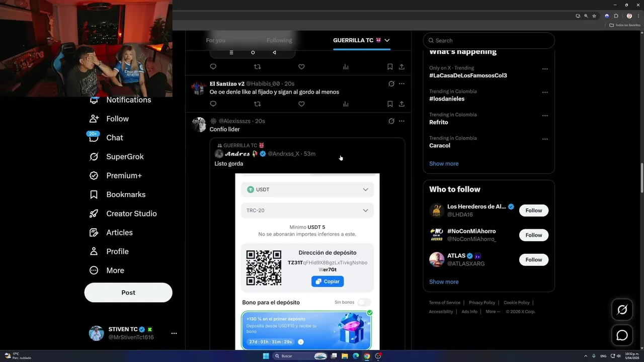Open Bookmarks in the sidebar

tap(117, 195)
